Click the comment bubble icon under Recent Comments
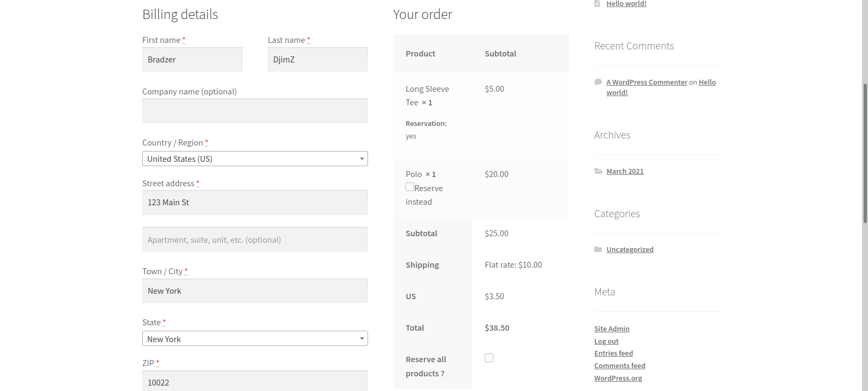 [x=598, y=82]
